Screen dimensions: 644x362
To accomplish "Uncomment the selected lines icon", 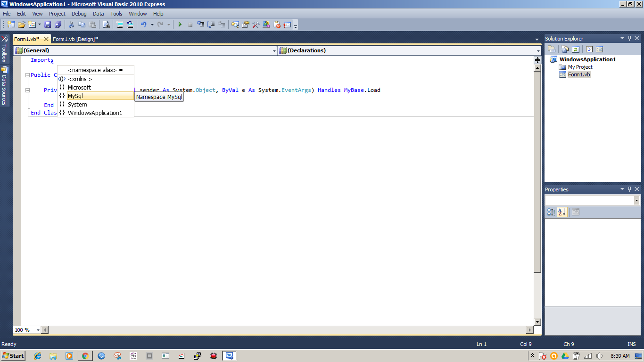I will [x=130, y=25].
